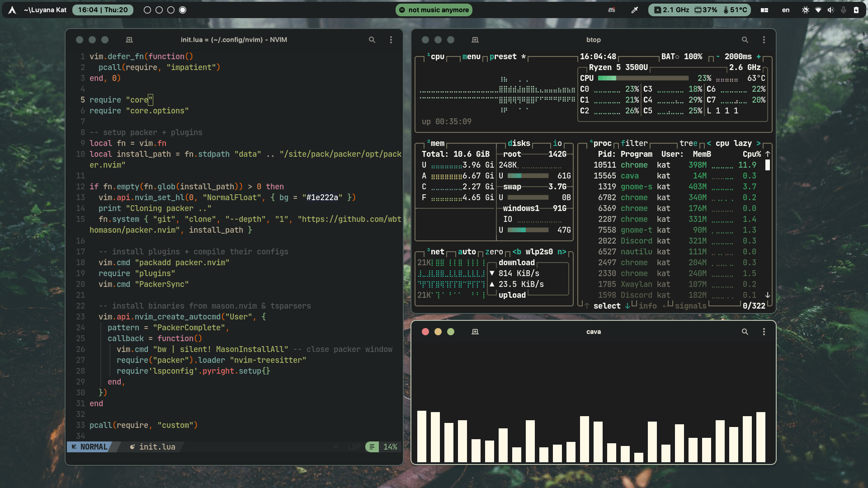Click the new tab icon in cava window
868x488 pixels.
point(475,332)
